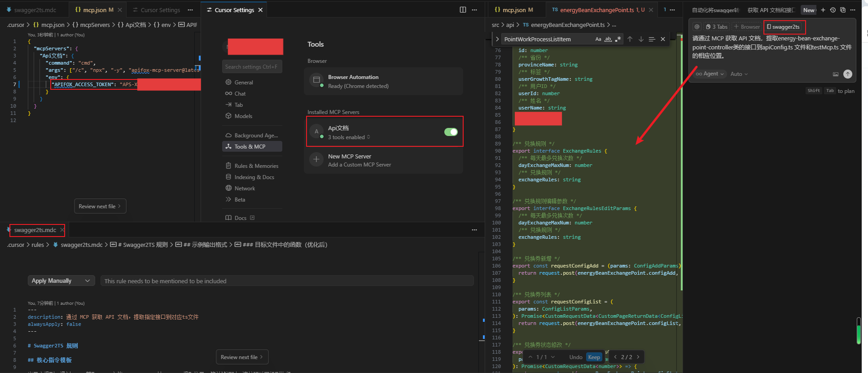Disable the Api文档 MCP server toggle

coord(451,132)
